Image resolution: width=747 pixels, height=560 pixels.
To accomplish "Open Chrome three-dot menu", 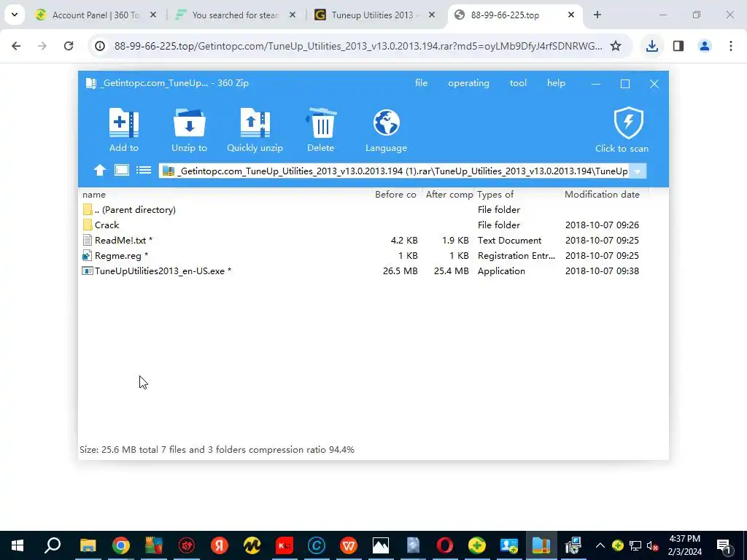I will click(x=731, y=46).
